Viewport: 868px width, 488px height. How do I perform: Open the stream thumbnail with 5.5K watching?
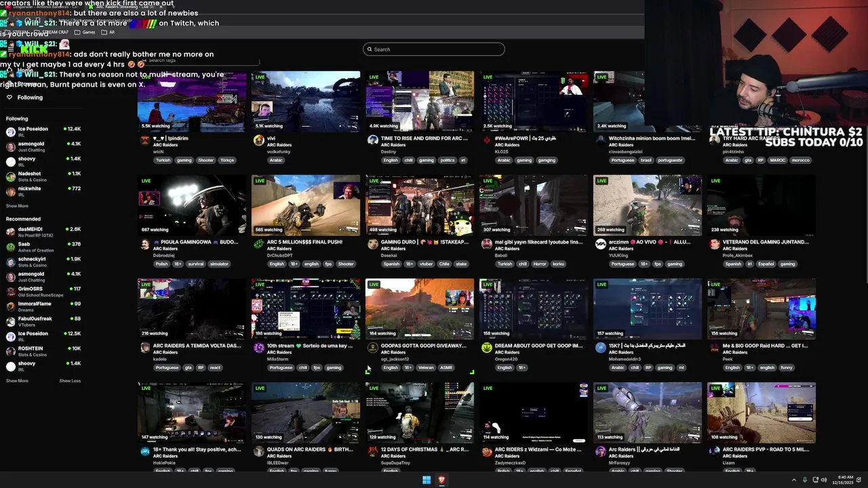click(192, 102)
